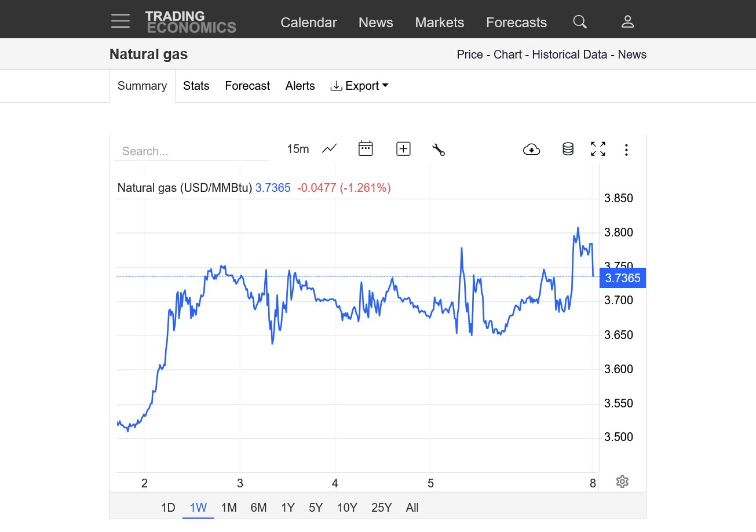This screenshot has width=756, height=532.
Task: Change chart type with line icon
Action: [330, 149]
